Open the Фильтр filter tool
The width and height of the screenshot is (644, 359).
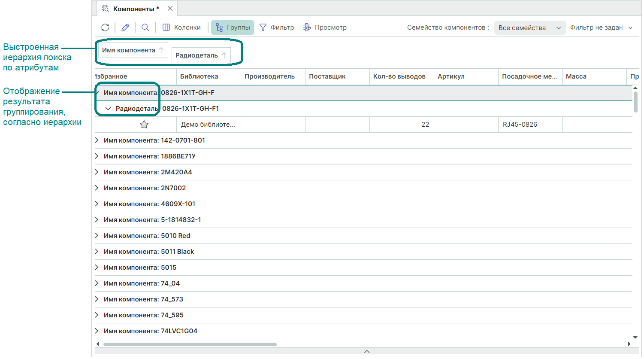coord(277,27)
